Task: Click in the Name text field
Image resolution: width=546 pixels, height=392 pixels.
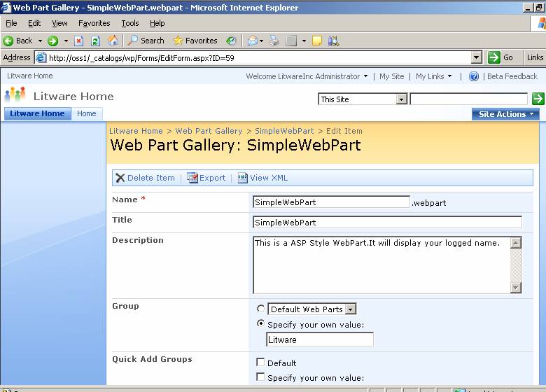Action: (331, 202)
